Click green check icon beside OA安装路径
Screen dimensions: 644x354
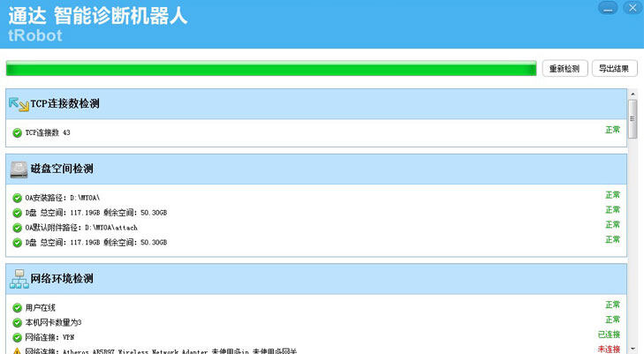pos(18,198)
